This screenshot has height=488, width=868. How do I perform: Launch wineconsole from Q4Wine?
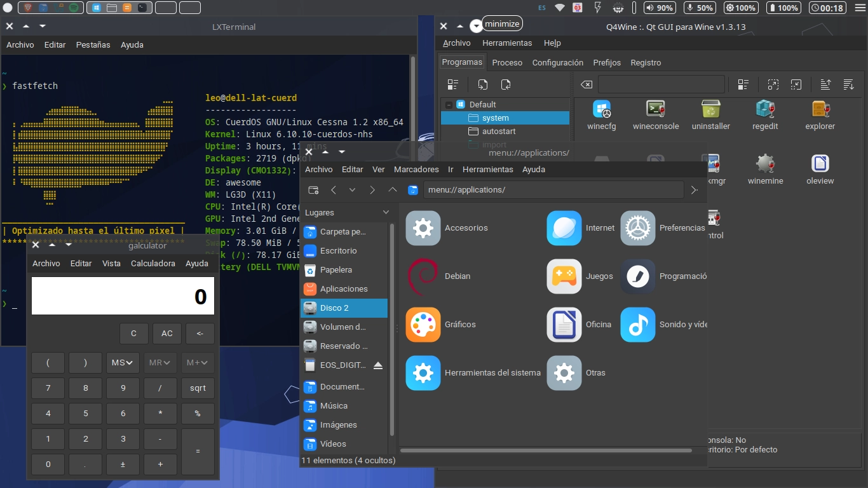[x=656, y=114]
